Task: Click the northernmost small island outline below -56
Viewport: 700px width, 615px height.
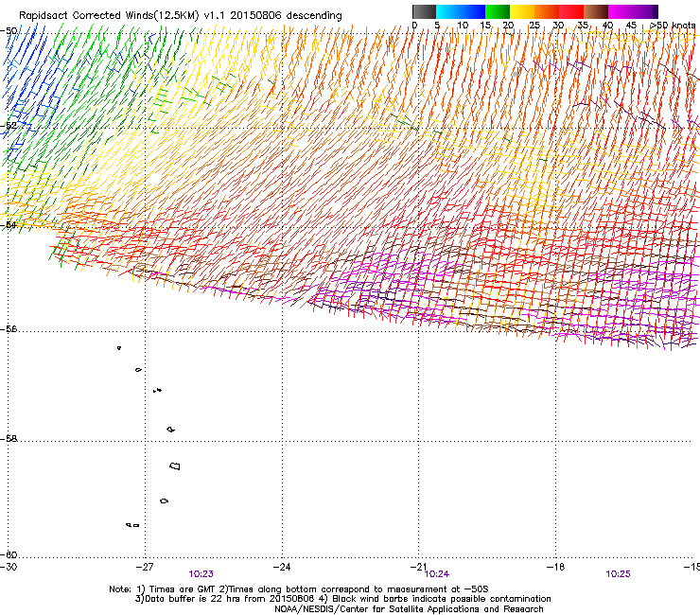Action: pos(119,347)
